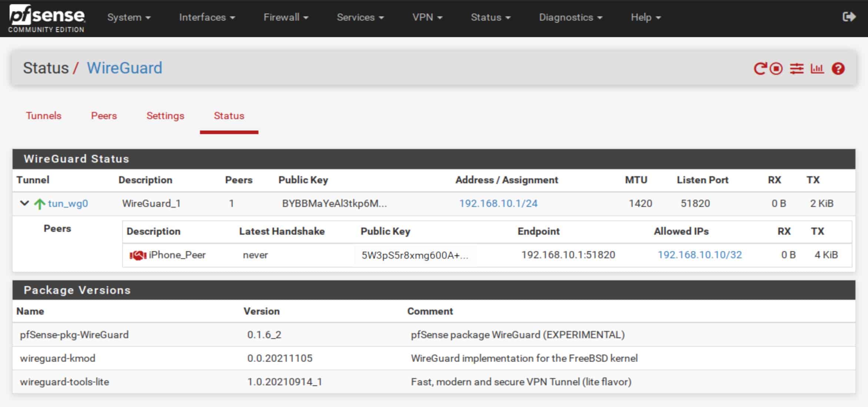This screenshot has width=868, height=407.
Task: Click the Status breadcrumb text
Action: (x=46, y=68)
